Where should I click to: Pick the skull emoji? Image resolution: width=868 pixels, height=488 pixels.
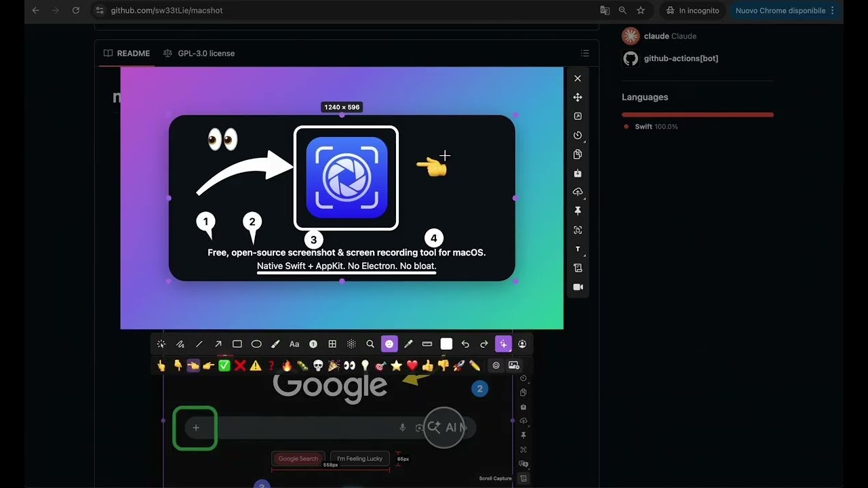click(318, 365)
